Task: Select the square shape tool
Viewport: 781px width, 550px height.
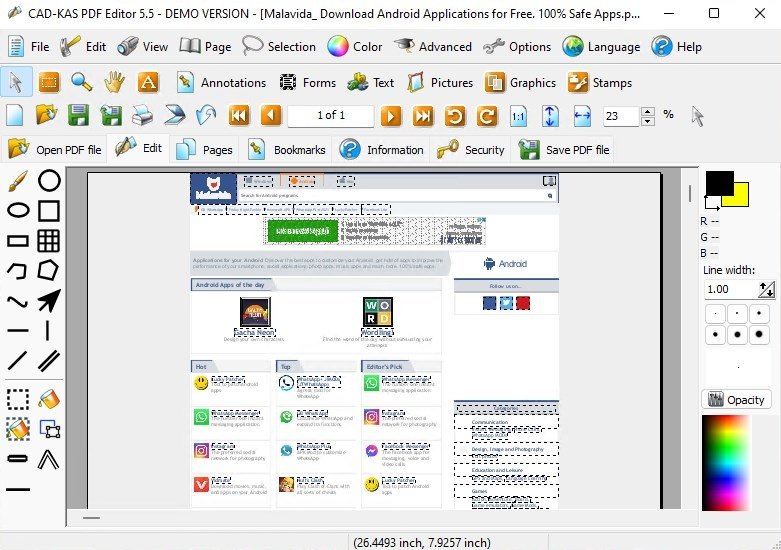Action: tap(49, 210)
